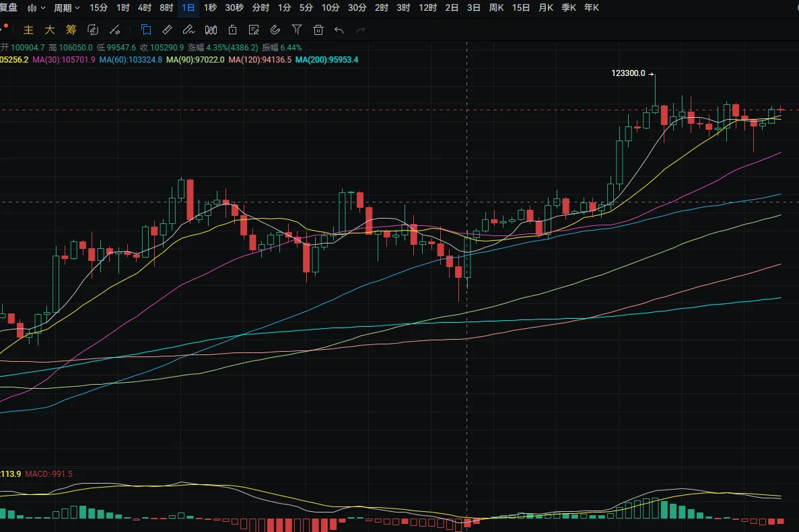Image resolution: width=799 pixels, height=532 pixels.
Task: Switch chart to 1秒 interval
Action: pos(210,7)
